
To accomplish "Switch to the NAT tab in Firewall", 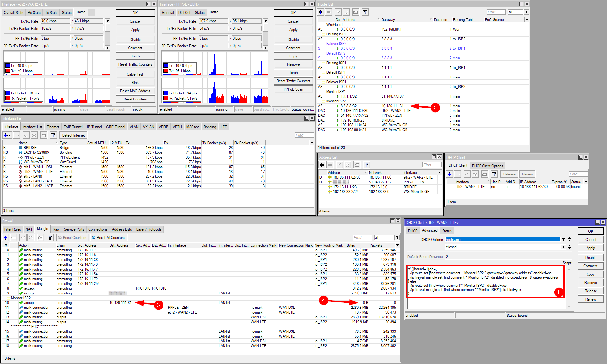I will (x=29, y=229).
